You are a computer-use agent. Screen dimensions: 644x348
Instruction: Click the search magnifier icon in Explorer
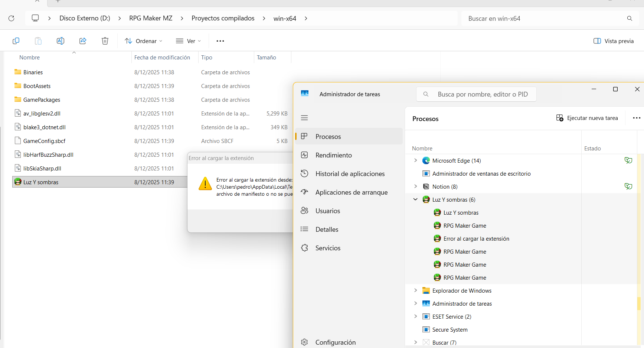pos(630,18)
